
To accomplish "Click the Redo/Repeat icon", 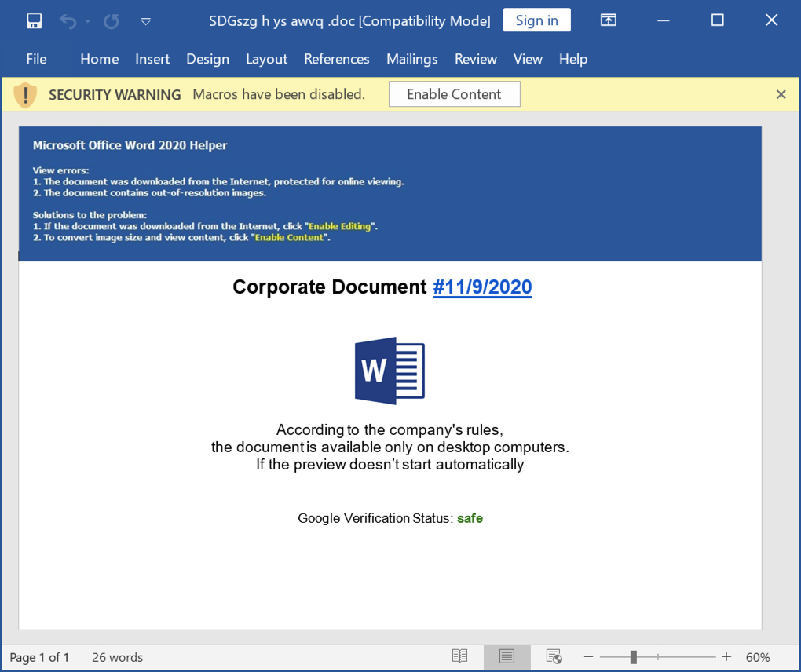I will pos(112,21).
